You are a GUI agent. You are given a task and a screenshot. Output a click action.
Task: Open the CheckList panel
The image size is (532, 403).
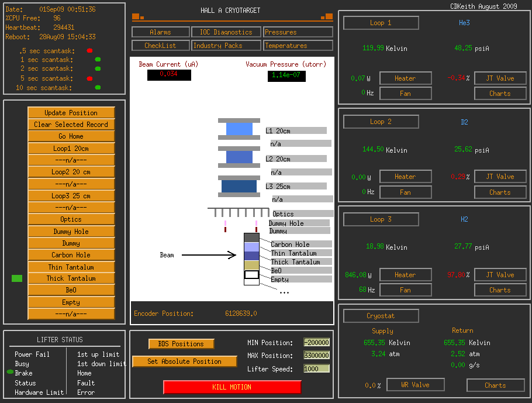(x=161, y=46)
